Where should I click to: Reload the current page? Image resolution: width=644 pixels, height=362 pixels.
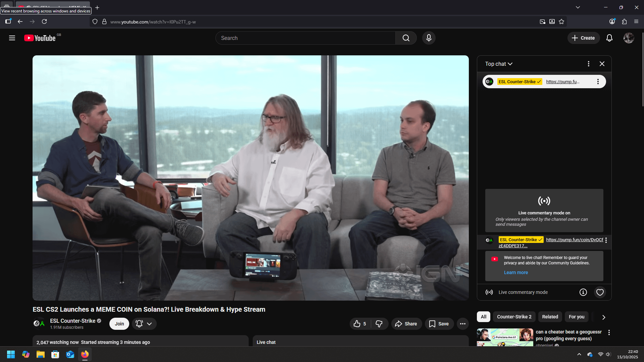[44, 21]
